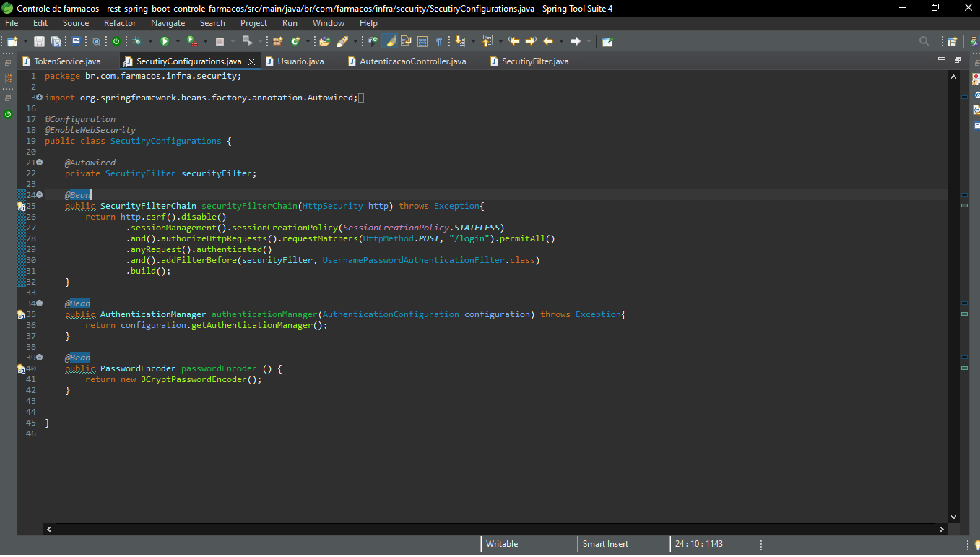Click horizontal scrollbar right arrow
This screenshot has height=557, width=980.
pyautogui.click(x=942, y=529)
